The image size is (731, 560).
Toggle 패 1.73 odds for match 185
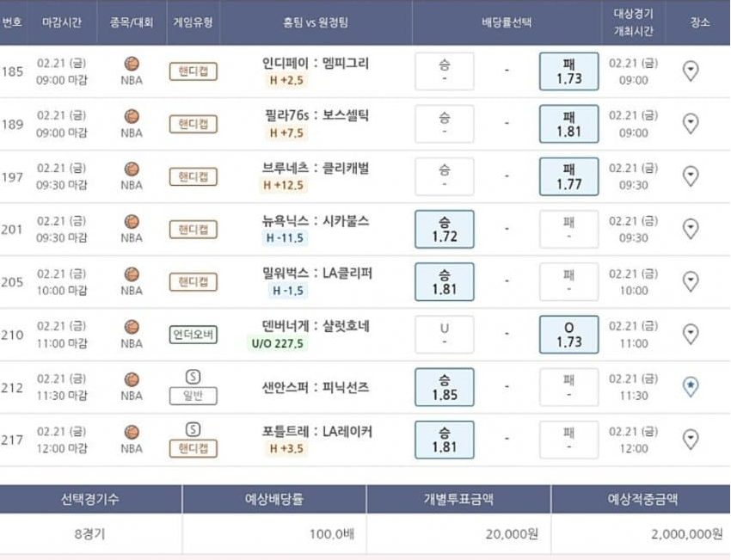568,71
